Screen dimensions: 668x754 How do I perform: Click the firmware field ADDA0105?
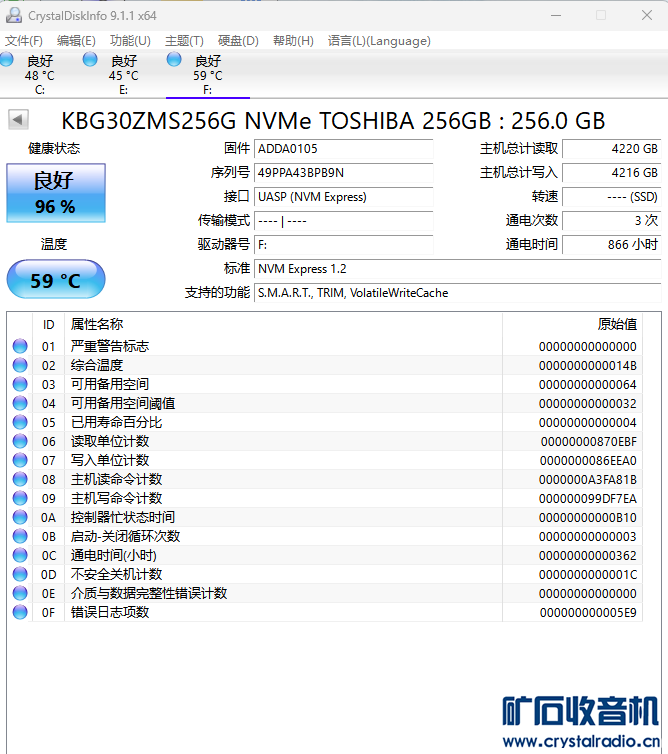tap(343, 149)
